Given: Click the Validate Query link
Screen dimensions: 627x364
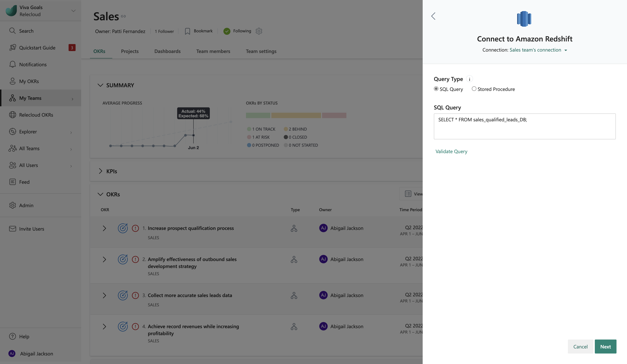Looking at the screenshot, I should tap(451, 151).
